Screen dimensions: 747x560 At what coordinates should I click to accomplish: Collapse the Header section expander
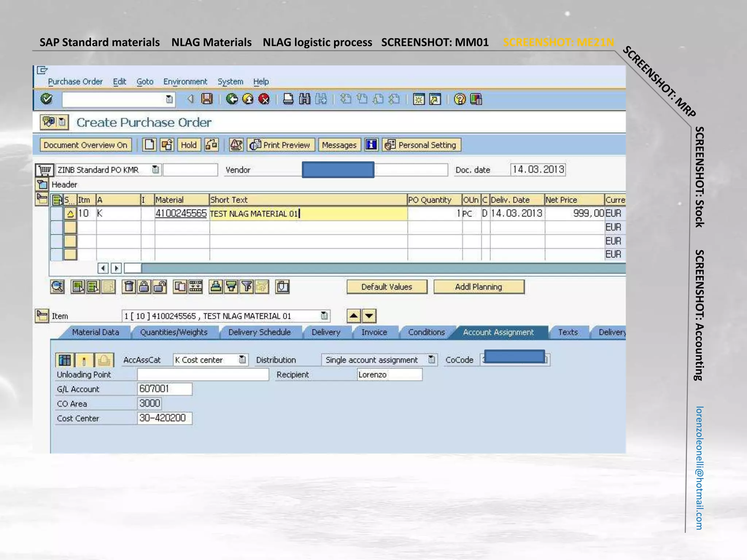tap(42, 184)
